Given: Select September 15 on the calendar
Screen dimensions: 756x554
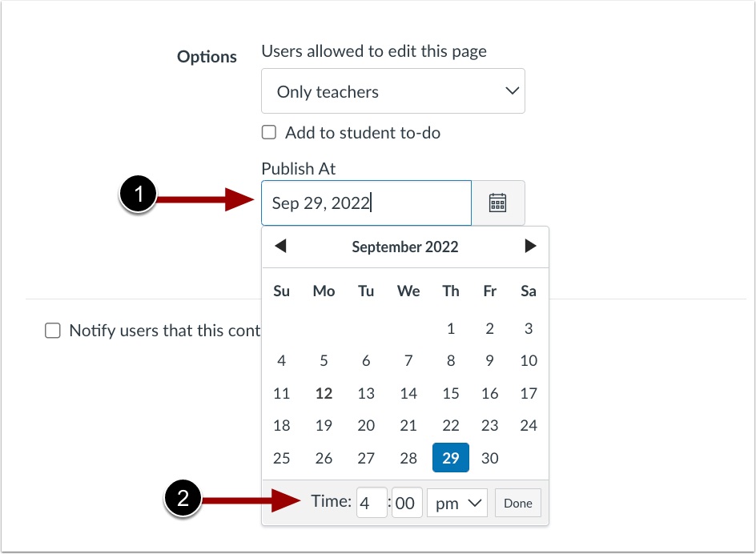Looking at the screenshot, I should 451,393.
